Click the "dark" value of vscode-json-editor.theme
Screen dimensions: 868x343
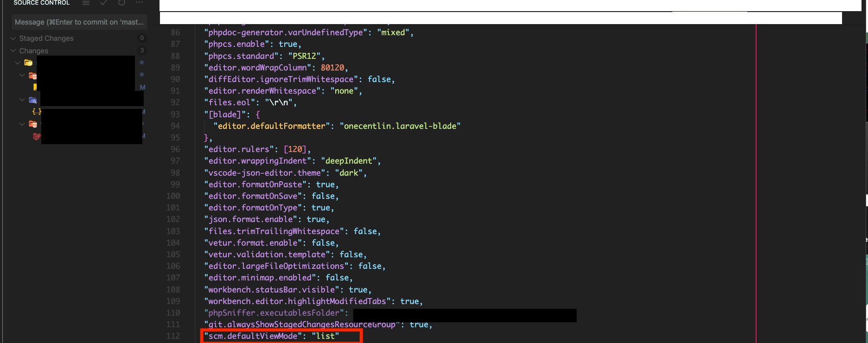coord(349,173)
